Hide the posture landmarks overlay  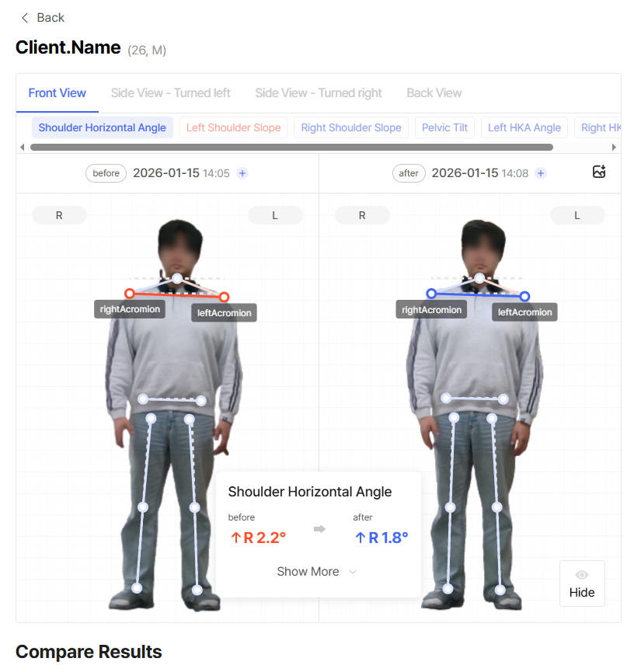(582, 583)
